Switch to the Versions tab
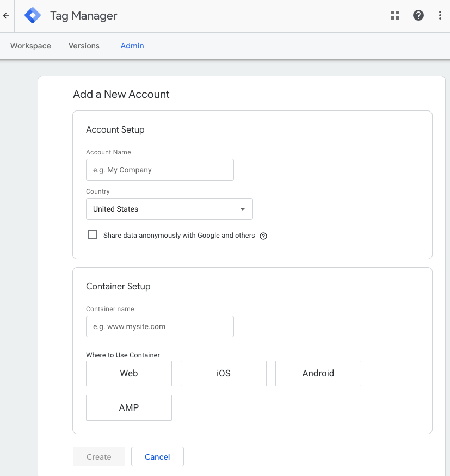450x476 pixels. [x=84, y=46]
